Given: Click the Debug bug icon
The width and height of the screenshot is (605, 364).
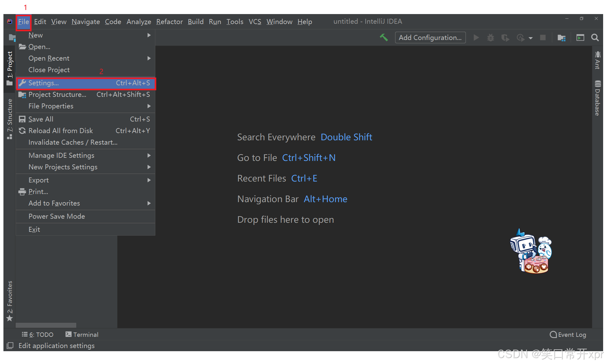Looking at the screenshot, I should pyautogui.click(x=491, y=37).
